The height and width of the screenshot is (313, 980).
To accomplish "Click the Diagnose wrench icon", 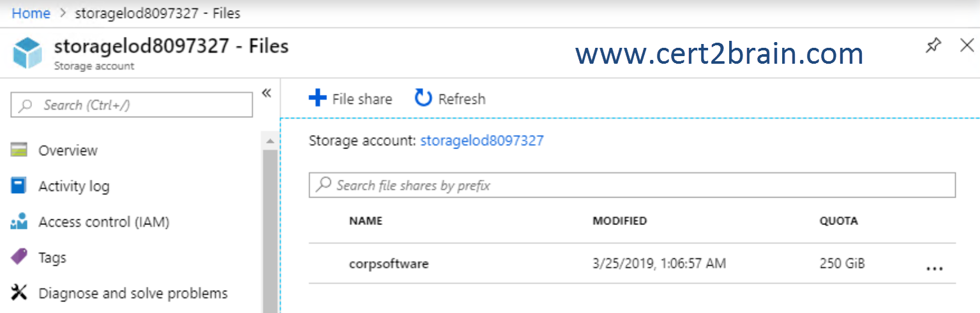I will click(19, 293).
